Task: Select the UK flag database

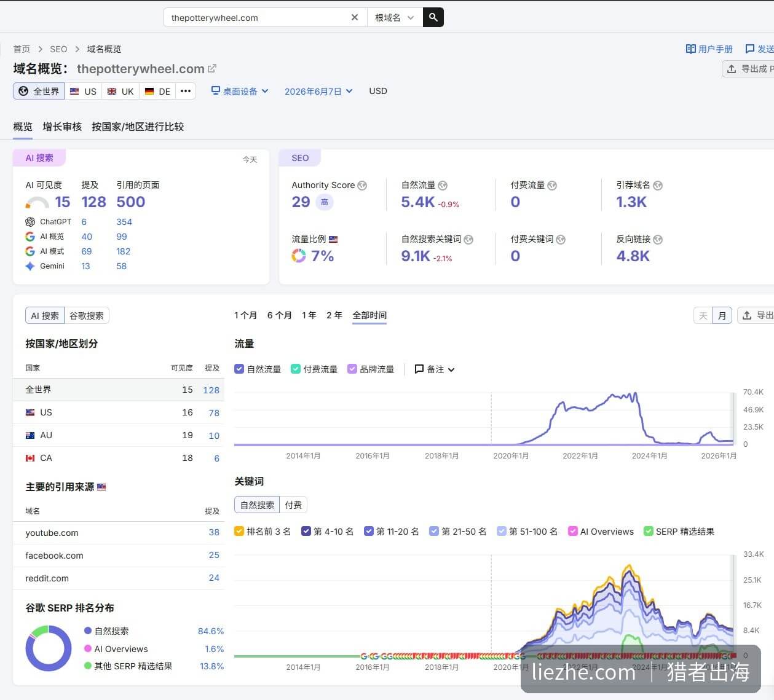Action: 120,91
